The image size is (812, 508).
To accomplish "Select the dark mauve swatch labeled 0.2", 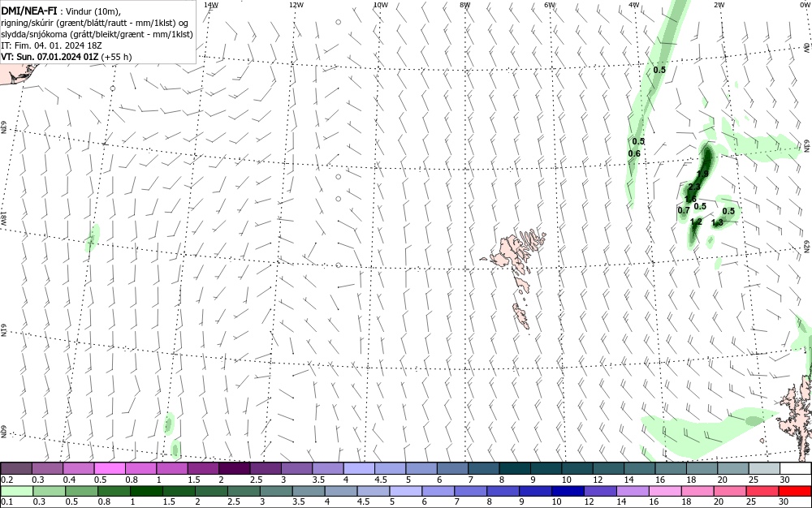I will [x=16, y=469].
